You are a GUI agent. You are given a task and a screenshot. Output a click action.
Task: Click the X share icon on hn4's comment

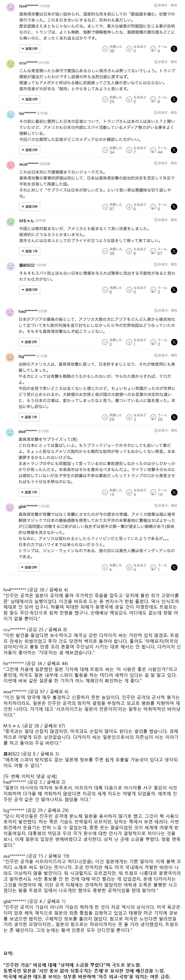click(x=174, y=49)
